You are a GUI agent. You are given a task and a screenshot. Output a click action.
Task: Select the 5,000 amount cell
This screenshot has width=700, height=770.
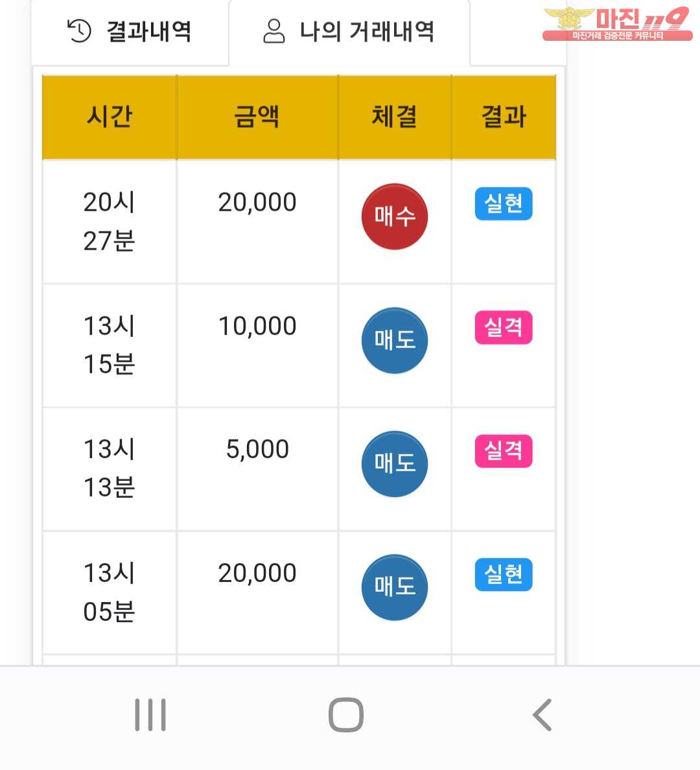(257, 449)
